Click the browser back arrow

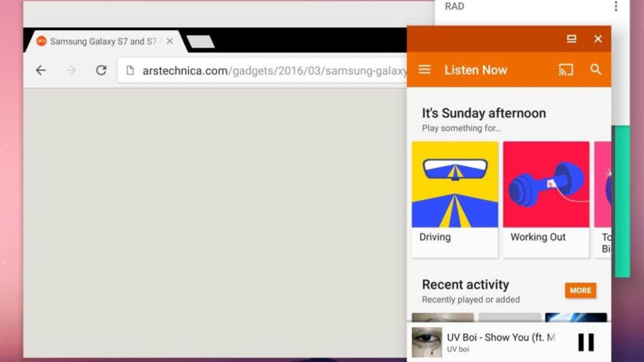[x=40, y=70]
